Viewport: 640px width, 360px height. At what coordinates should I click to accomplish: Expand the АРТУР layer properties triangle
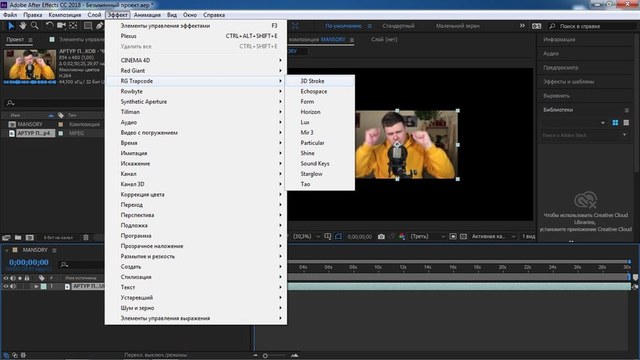(x=36, y=287)
